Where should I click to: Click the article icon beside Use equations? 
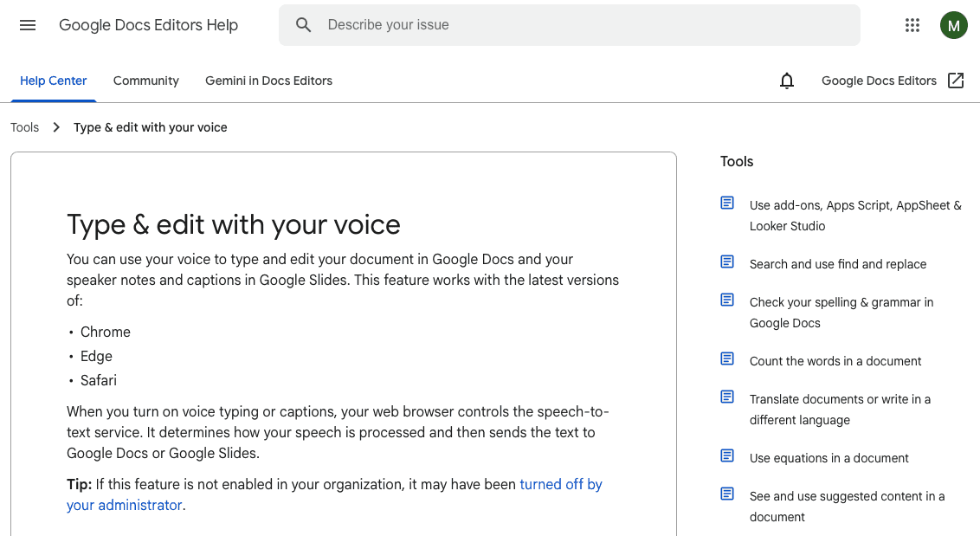(726, 455)
